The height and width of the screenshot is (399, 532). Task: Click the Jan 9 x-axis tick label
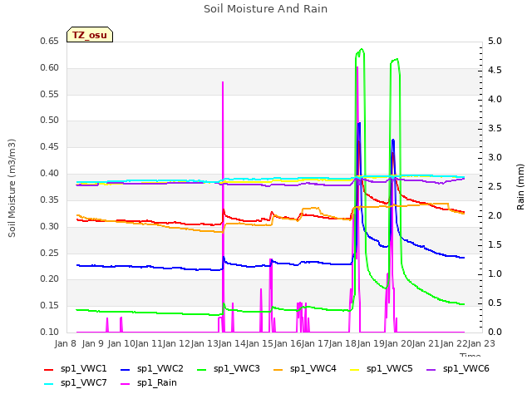tap(93, 343)
